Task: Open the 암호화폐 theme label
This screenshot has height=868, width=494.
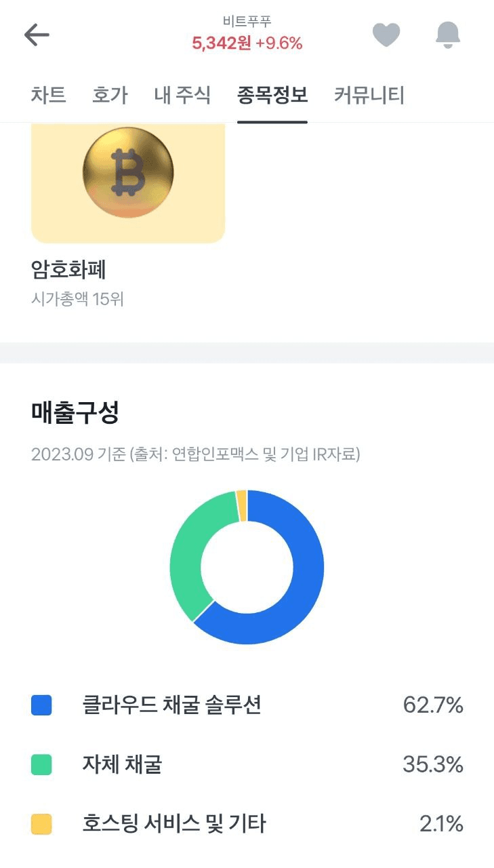Action: (68, 270)
